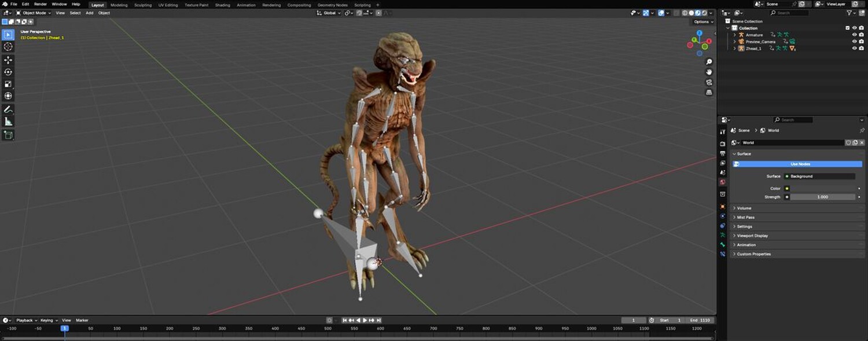Pin the properties editor context
The image size is (868, 341).
862,130
